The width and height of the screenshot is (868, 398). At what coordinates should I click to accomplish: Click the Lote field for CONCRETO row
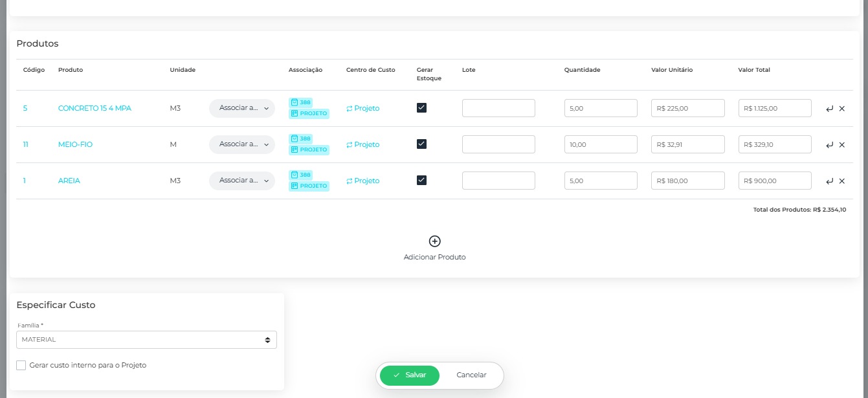[498, 108]
